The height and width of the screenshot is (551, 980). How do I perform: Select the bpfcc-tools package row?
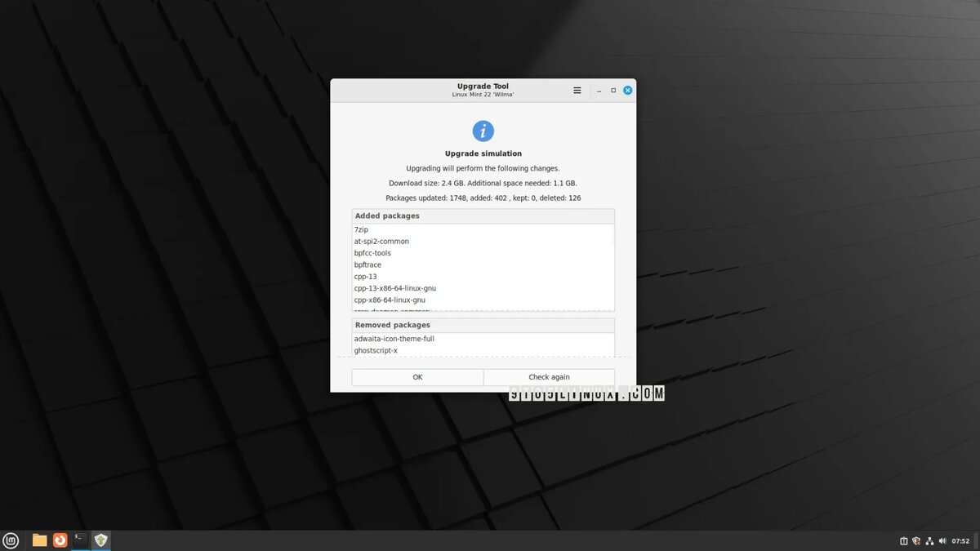tap(483, 253)
